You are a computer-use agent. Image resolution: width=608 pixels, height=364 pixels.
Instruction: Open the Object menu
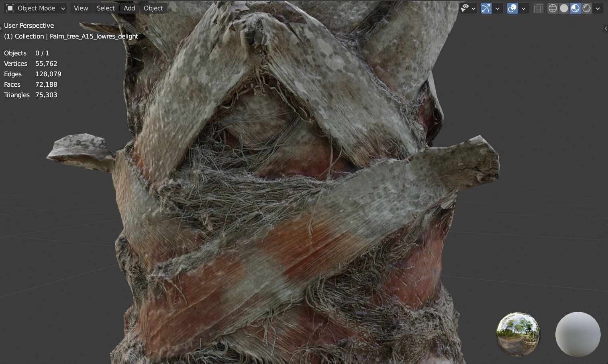153,8
